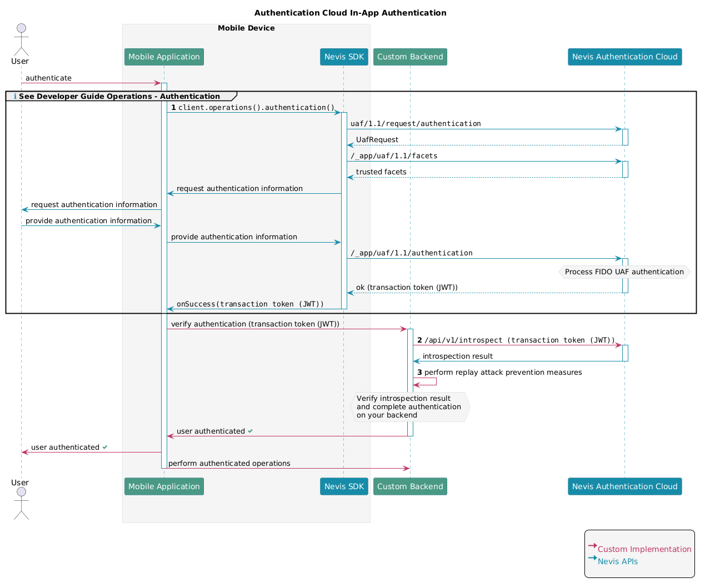Click the Mobile Device group label

[x=246, y=28]
